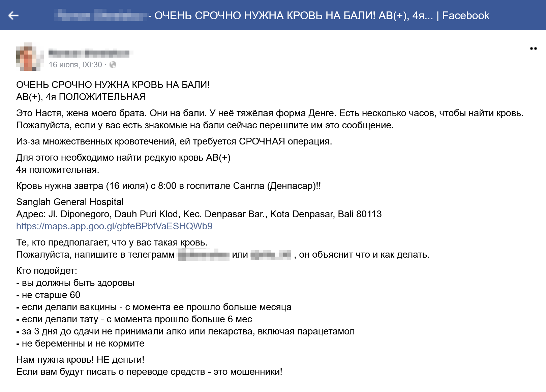Click the page title in the blue header
Viewport: 546px width, 392px height.
(x=272, y=15)
